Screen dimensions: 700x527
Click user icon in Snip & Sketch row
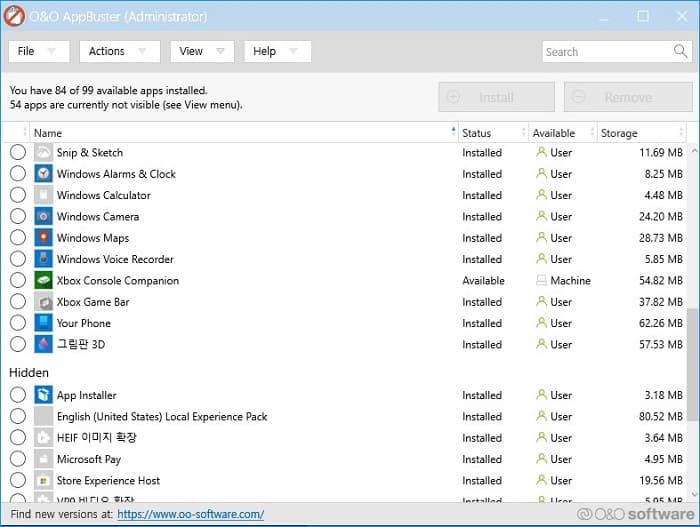point(541,152)
